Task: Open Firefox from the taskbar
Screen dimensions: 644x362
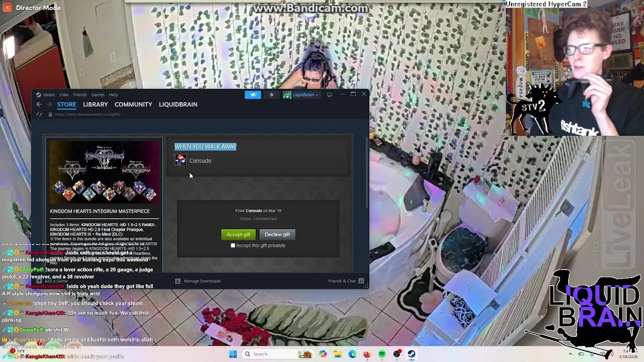Action: tap(367, 354)
